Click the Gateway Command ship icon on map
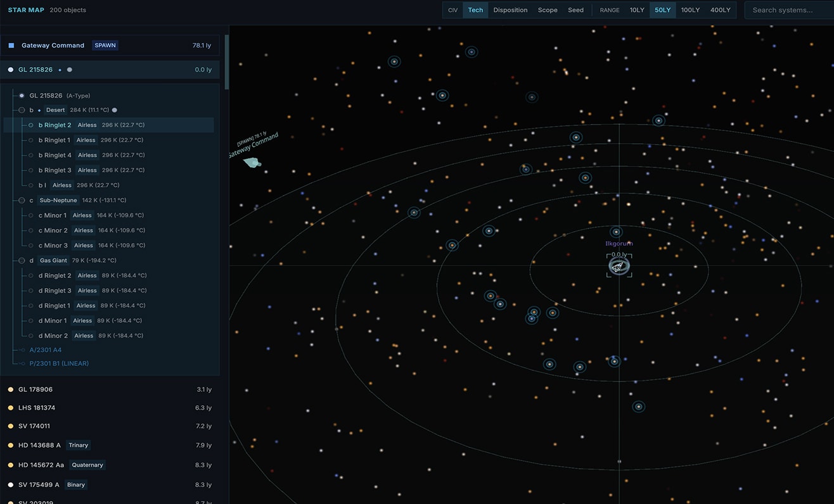The width and height of the screenshot is (834, 504). 252,163
